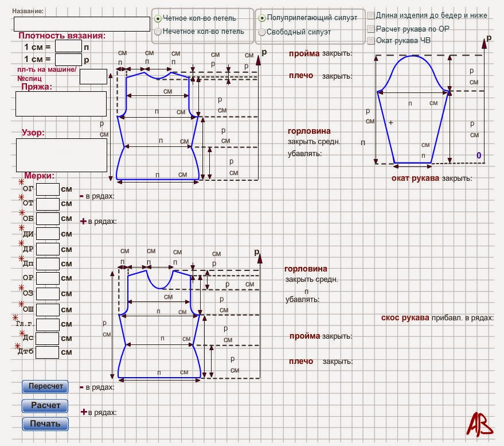Enable Длина изделия до бедер и ниже checkbox
504x446 pixels.
coord(371,15)
